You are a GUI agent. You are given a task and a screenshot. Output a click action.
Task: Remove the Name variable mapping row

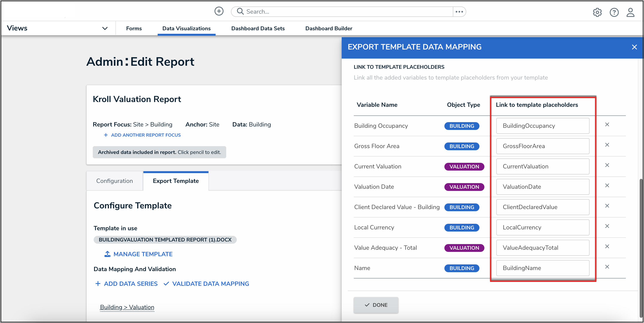click(607, 267)
